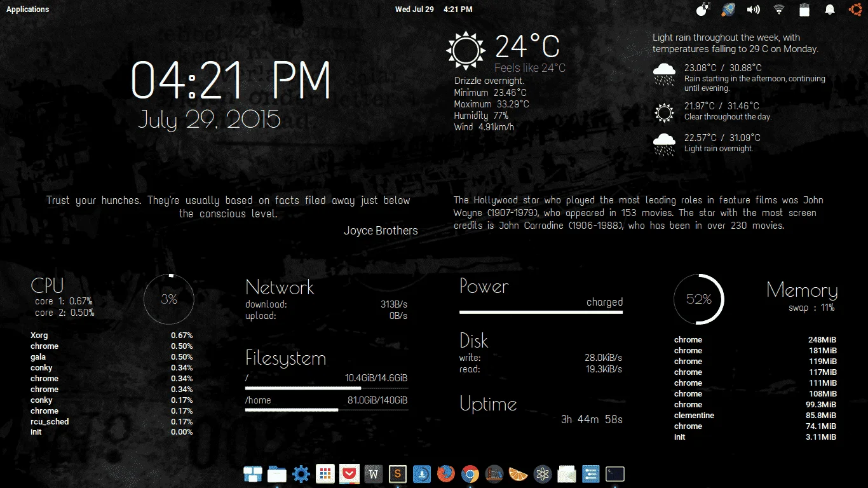Click the 52% memory usage ring

pos(699,299)
